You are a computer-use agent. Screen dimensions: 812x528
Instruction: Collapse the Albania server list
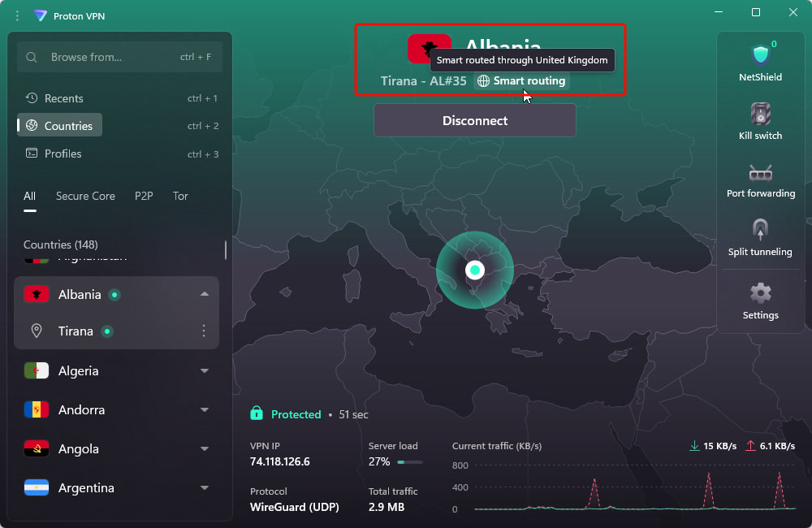coord(205,294)
